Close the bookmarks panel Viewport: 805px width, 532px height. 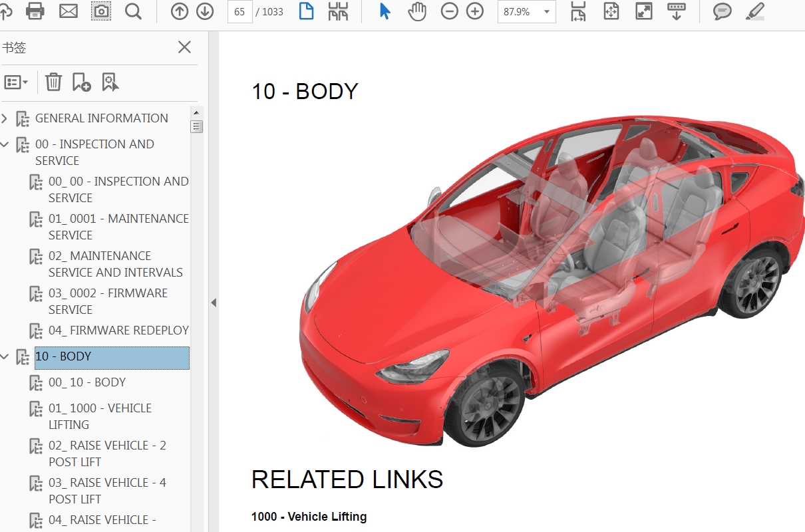184,47
